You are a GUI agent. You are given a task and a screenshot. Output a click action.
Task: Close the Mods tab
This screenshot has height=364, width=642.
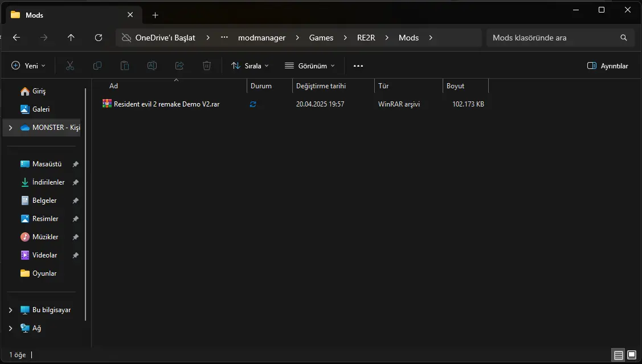pos(130,15)
